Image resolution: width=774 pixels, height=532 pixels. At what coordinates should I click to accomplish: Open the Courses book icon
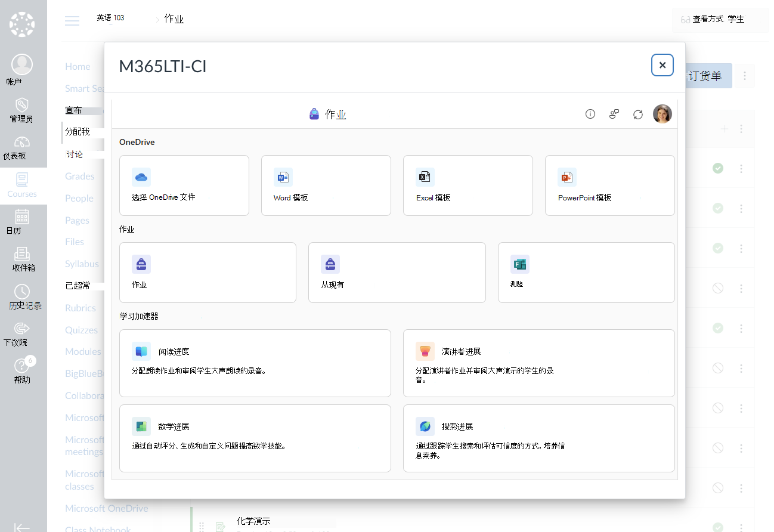point(22,180)
